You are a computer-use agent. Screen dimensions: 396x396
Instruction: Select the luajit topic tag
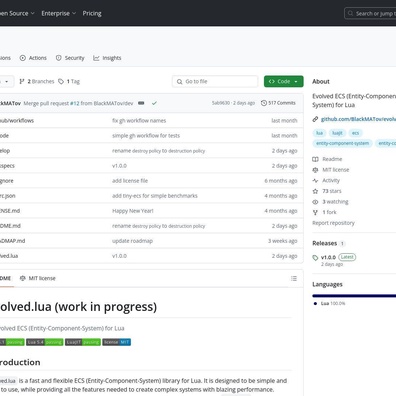[x=337, y=133]
